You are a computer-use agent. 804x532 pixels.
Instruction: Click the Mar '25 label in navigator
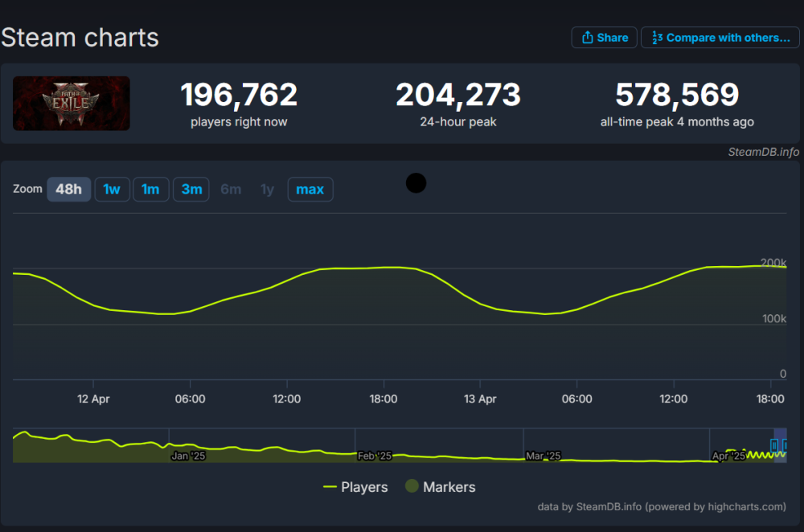click(543, 456)
